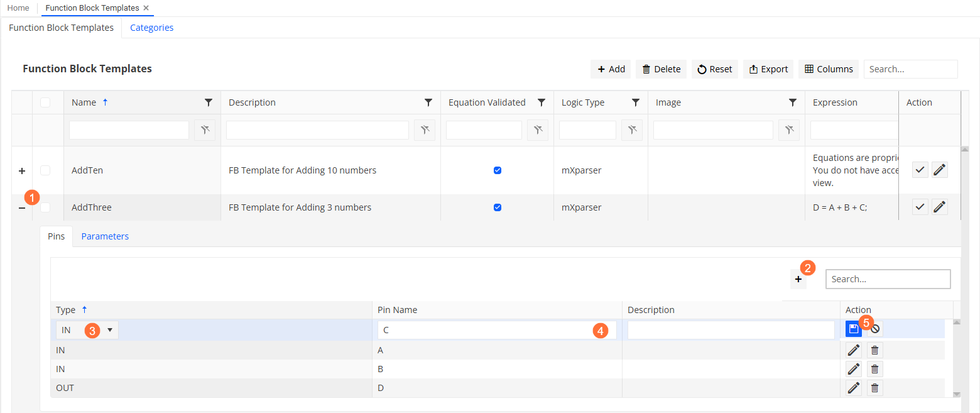Click the pins grid scroll-down arrow
This screenshot has height=413, width=980.
tap(957, 394)
